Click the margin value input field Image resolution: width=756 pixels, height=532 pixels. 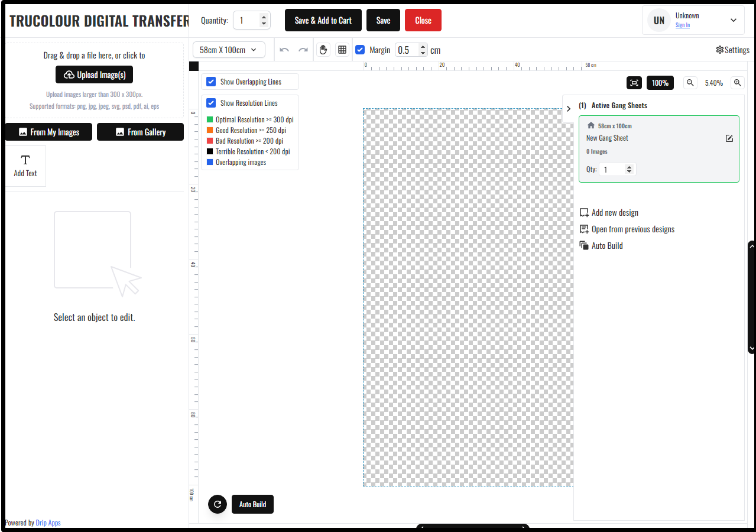click(x=407, y=50)
